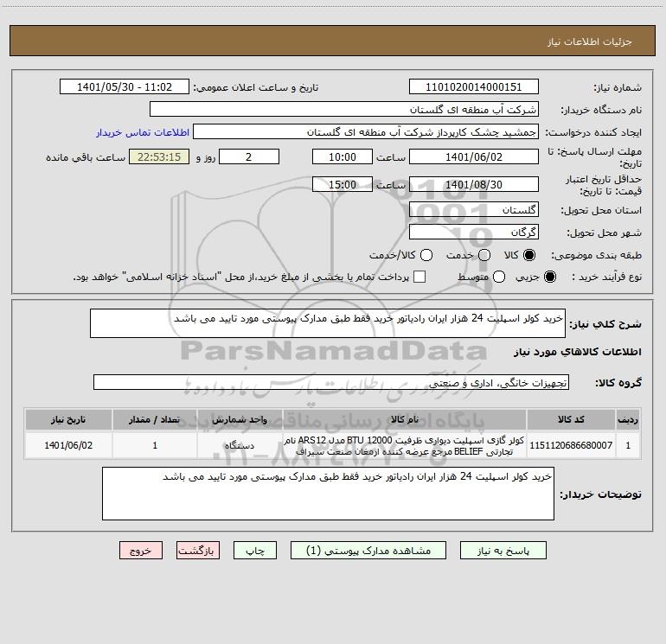Click the واحد شمارش column header
Image resolution: width=666 pixels, height=644 pixels.
tap(240, 419)
